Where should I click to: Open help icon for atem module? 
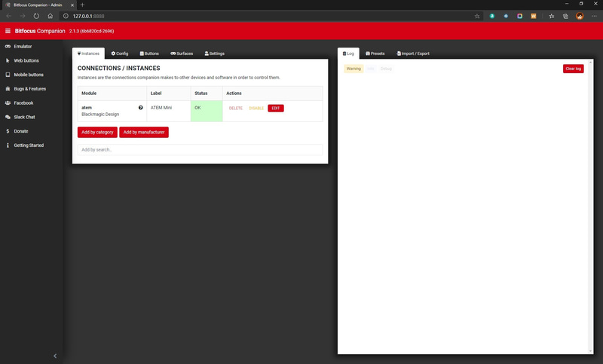point(141,108)
